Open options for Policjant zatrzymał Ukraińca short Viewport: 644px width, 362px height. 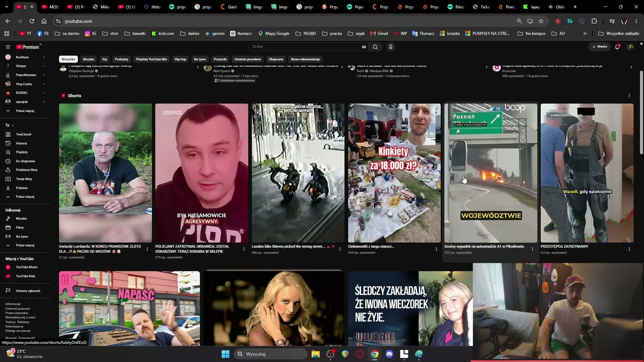(x=244, y=249)
